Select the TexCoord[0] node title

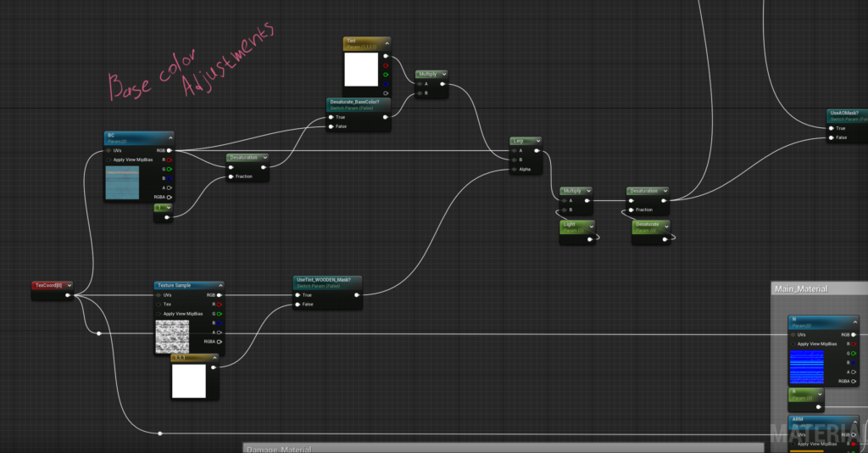[48, 285]
